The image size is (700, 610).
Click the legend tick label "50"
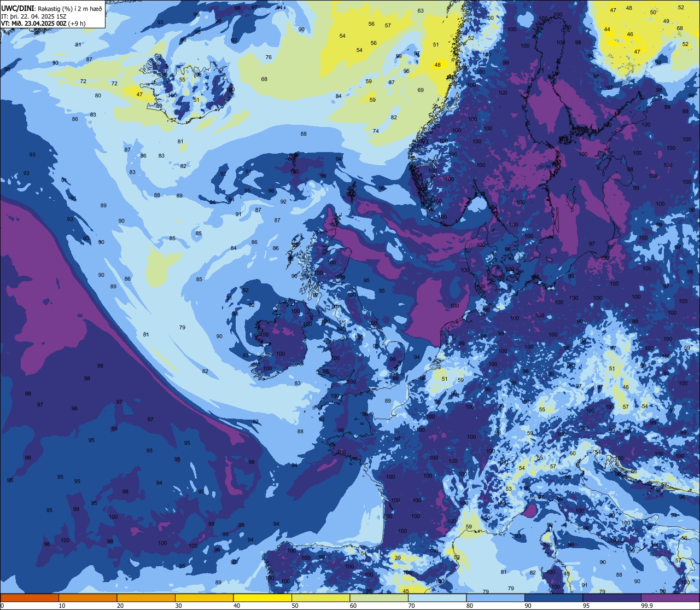295,606
